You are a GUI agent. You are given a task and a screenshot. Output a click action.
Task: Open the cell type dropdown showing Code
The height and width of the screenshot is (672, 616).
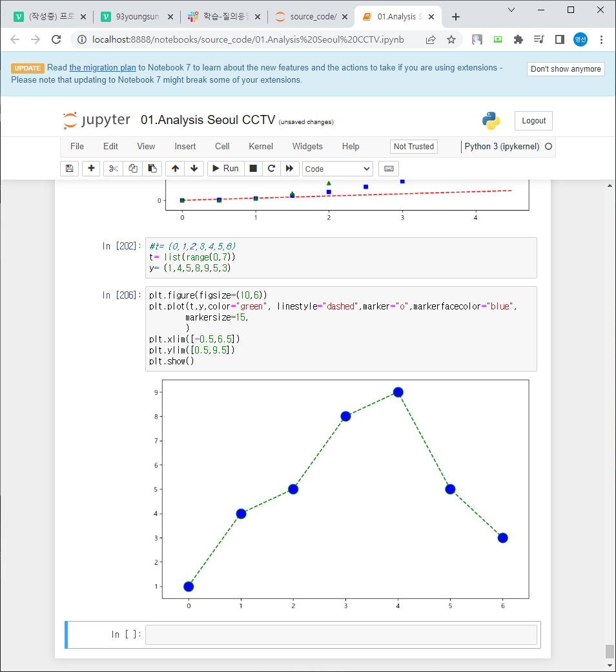(x=338, y=169)
